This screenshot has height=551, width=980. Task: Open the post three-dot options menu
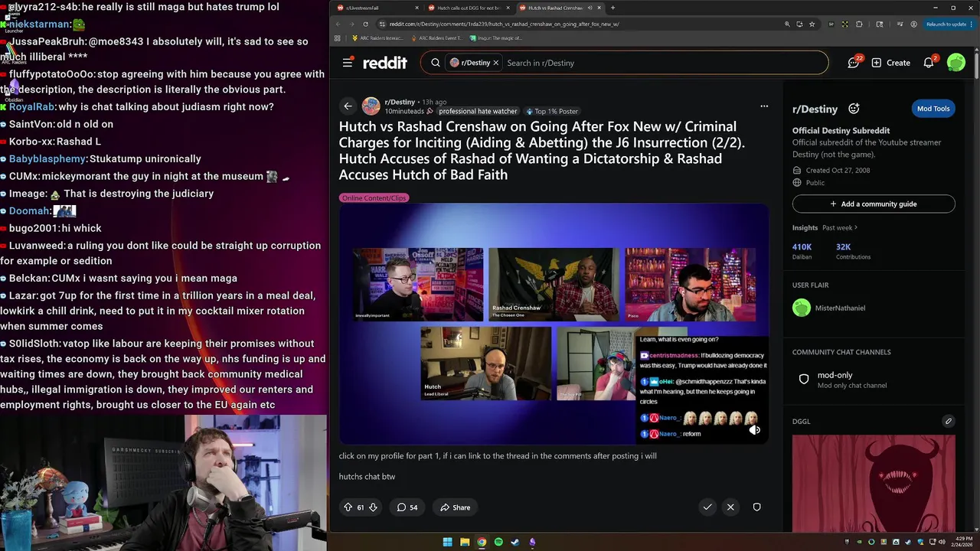point(763,106)
